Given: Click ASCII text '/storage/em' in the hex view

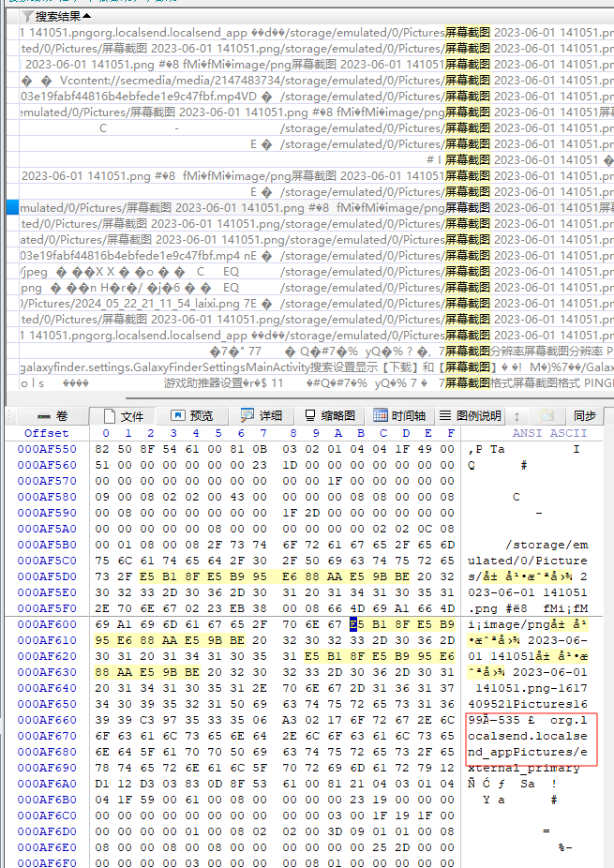Looking at the screenshot, I should tap(547, 545).
